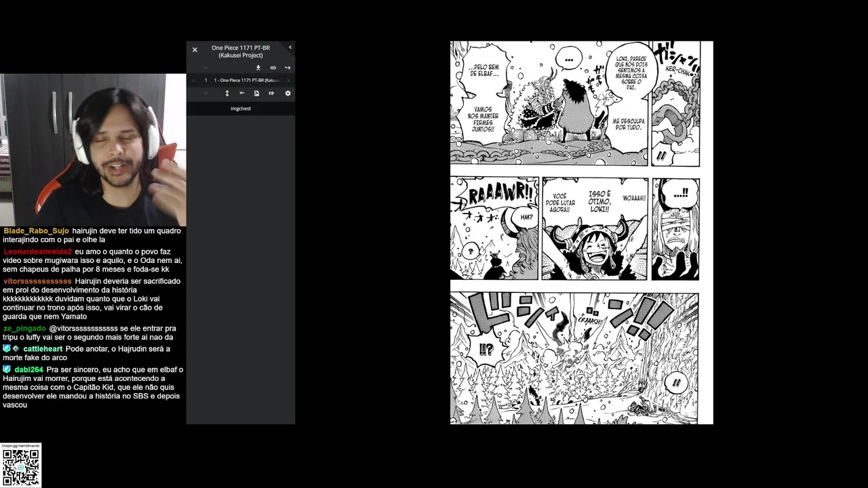The image size is (868, 488).
Task: Click the streamer webcam overlay
Action: pyautogui.click(x=93, y=150)
